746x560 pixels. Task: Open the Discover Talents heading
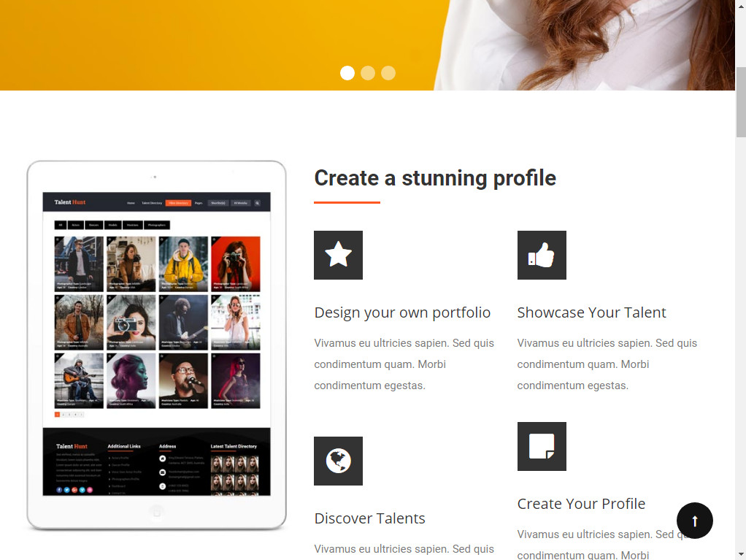[369, 518]
